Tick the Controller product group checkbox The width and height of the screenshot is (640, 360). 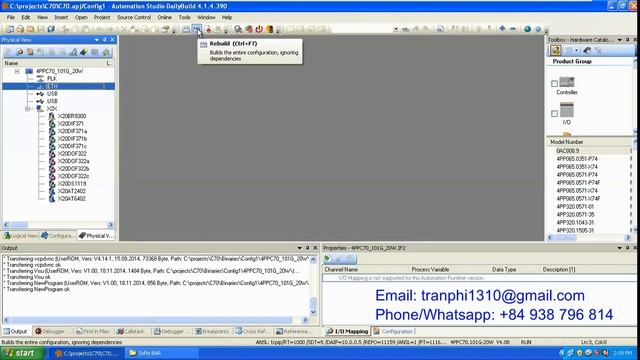[x=554, y=84]
